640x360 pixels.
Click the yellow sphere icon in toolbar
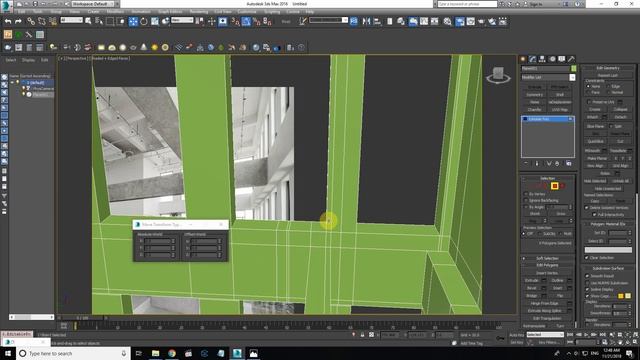[154, 47]
